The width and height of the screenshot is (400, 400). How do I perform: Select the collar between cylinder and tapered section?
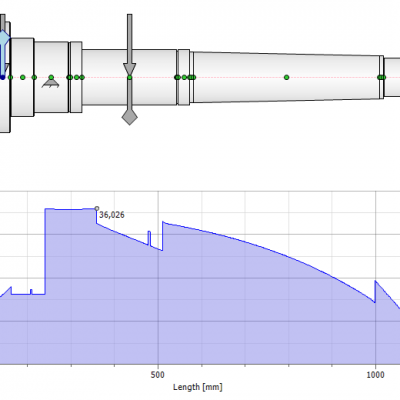(184, 77)
